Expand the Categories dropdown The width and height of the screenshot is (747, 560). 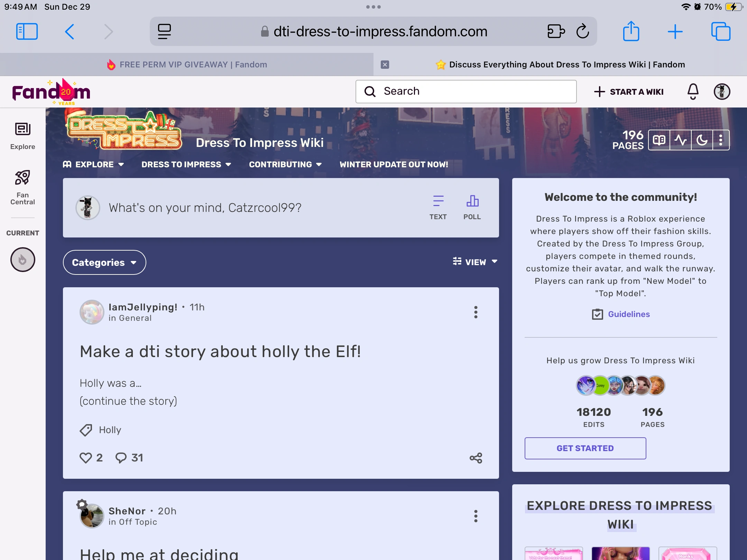104,262
